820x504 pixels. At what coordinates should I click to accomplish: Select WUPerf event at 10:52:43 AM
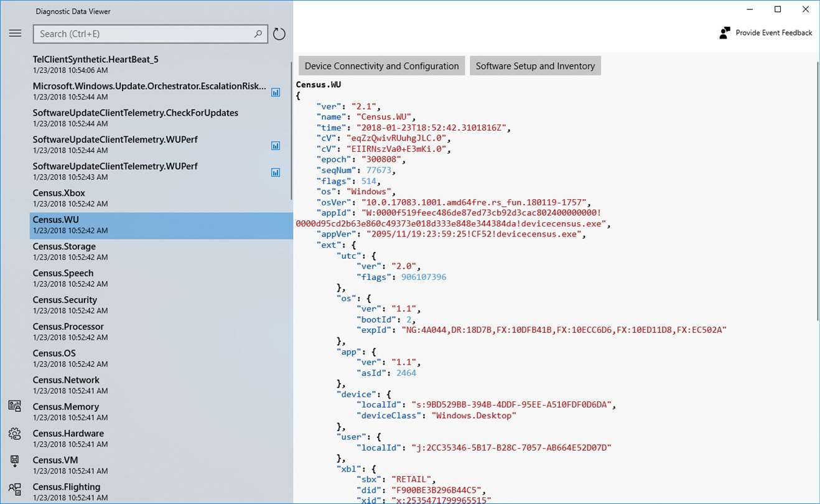pos(161,171)
